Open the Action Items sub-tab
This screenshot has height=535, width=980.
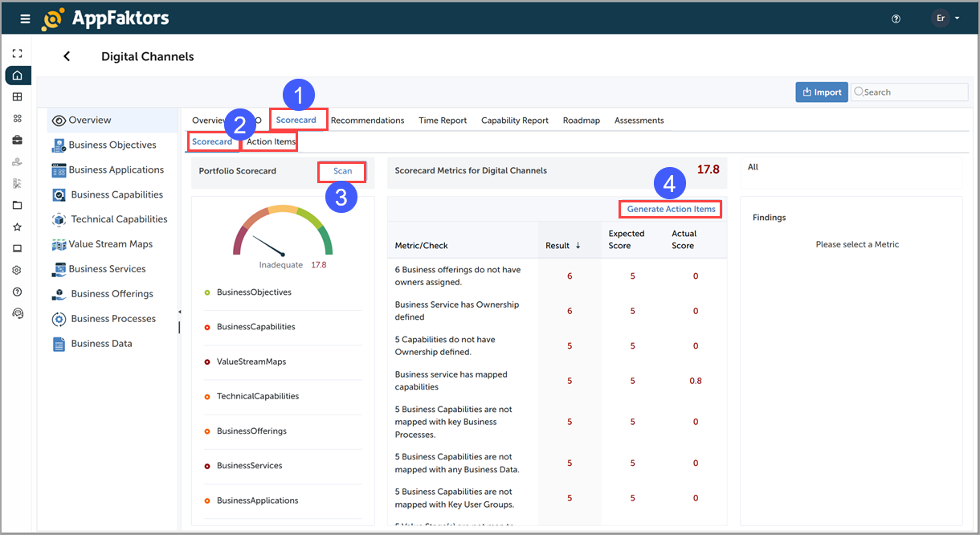click(272, 142)
